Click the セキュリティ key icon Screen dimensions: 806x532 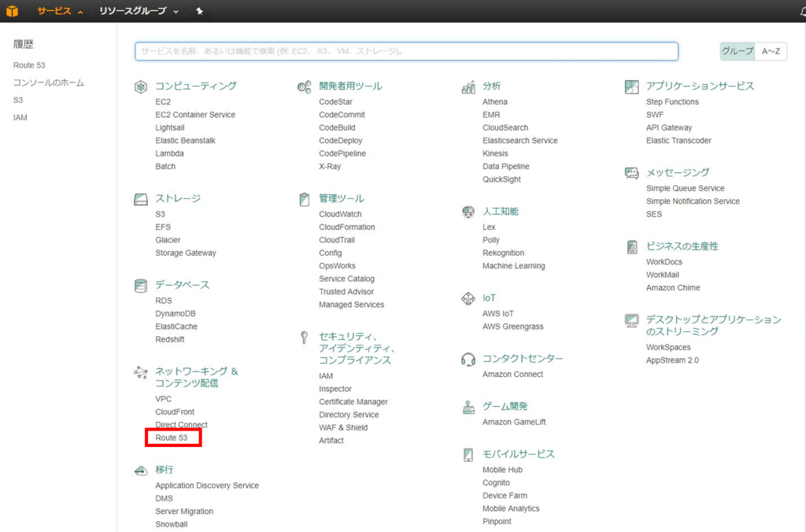[x=305, y=337]
